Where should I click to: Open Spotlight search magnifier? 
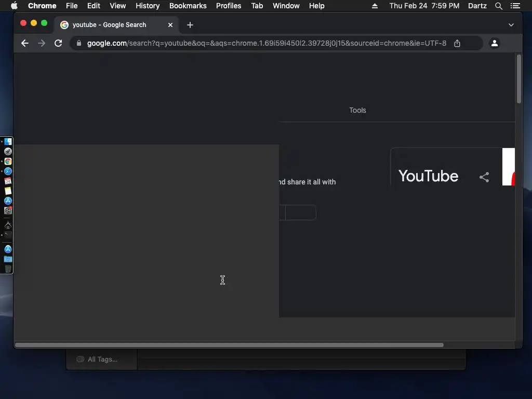coord(498,6)
